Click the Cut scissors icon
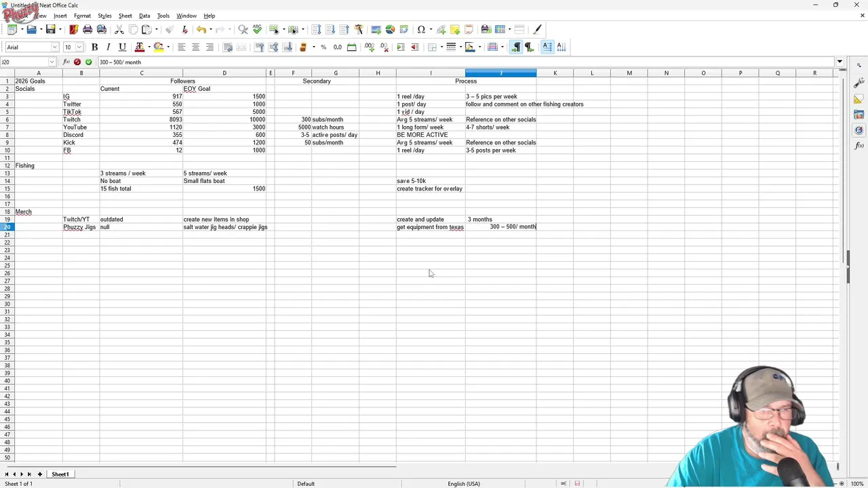Viewport: 868px width, 488px height. click(119, 29)
